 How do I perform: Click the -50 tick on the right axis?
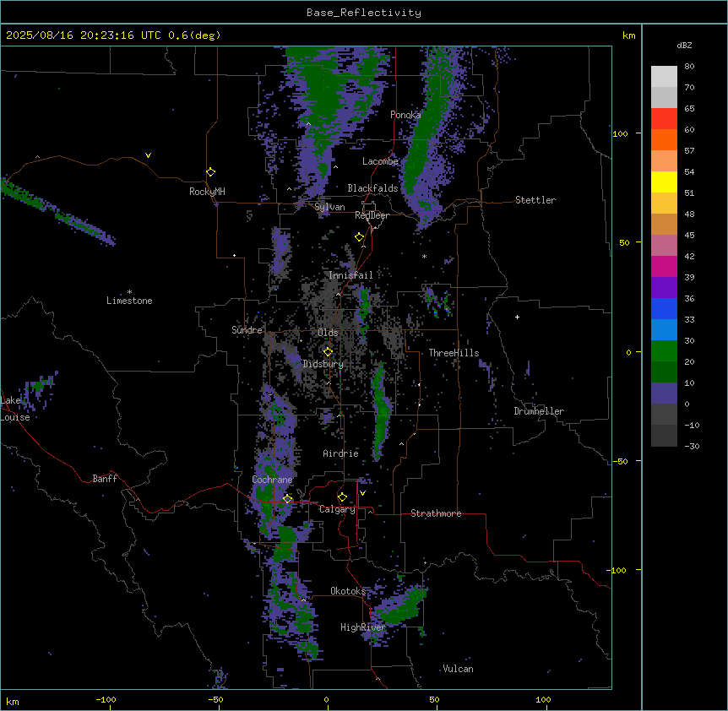(x=620, y=461)
